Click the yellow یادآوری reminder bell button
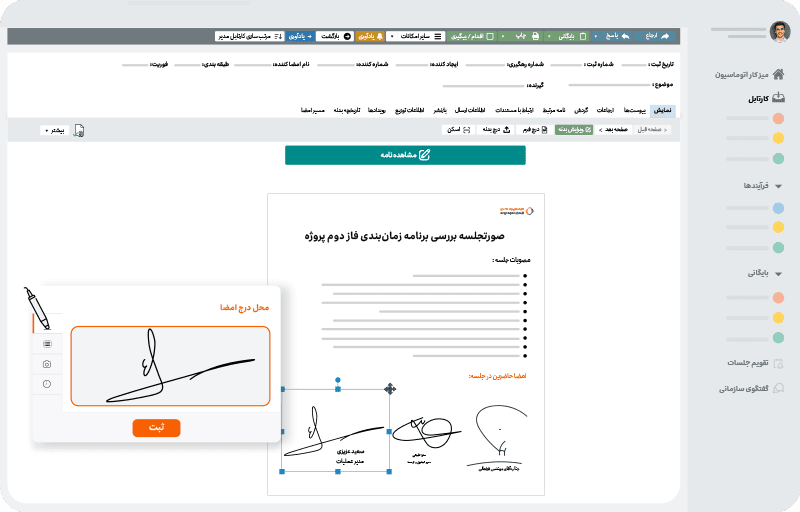 367,36
